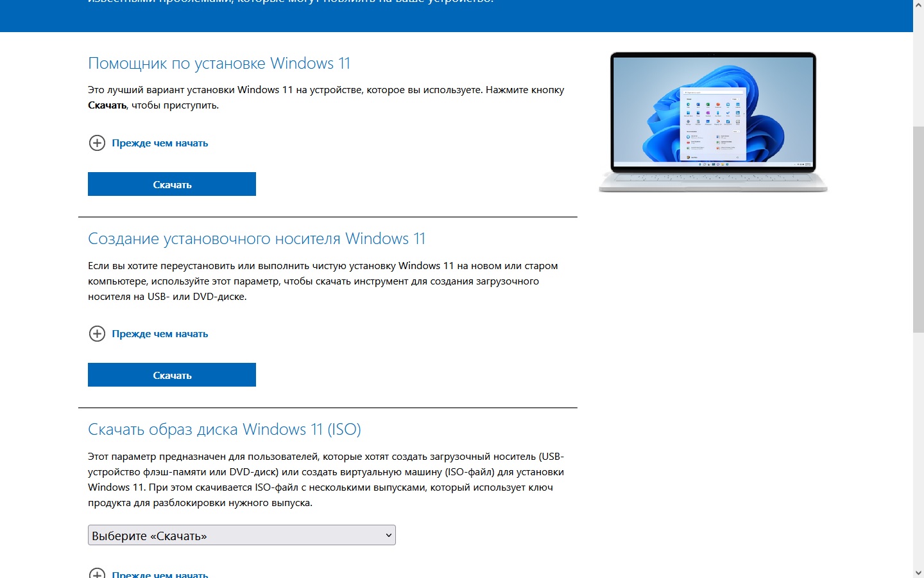Click the page vertical scrollbar thumb
Image resolution: width=924 pixels, height=578 pixels.
click(918, 230)
